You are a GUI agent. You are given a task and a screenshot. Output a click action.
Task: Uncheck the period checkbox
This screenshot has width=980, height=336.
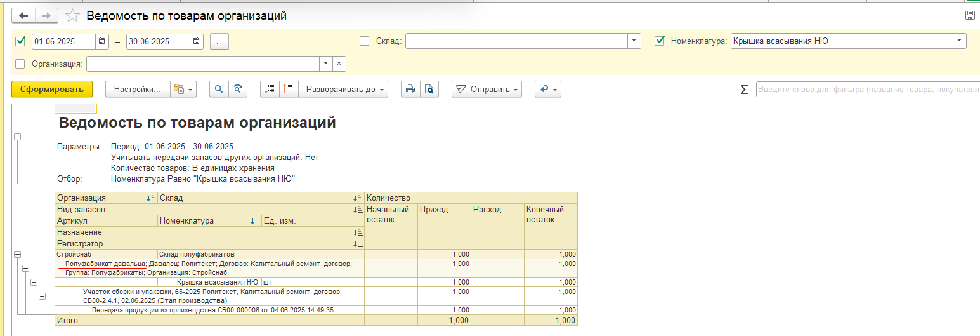click(20, 41)
